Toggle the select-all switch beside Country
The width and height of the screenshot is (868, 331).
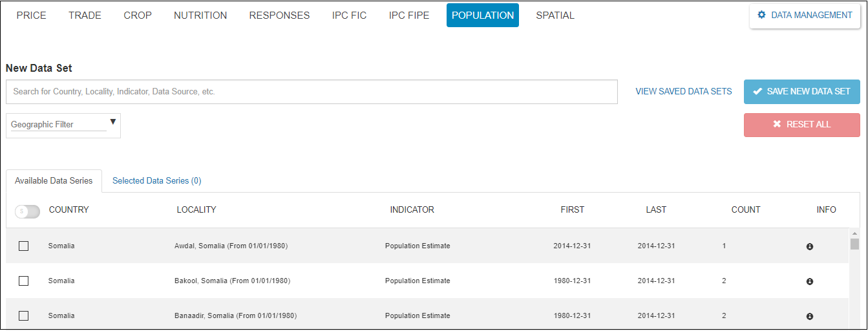(x=27, y=211)
